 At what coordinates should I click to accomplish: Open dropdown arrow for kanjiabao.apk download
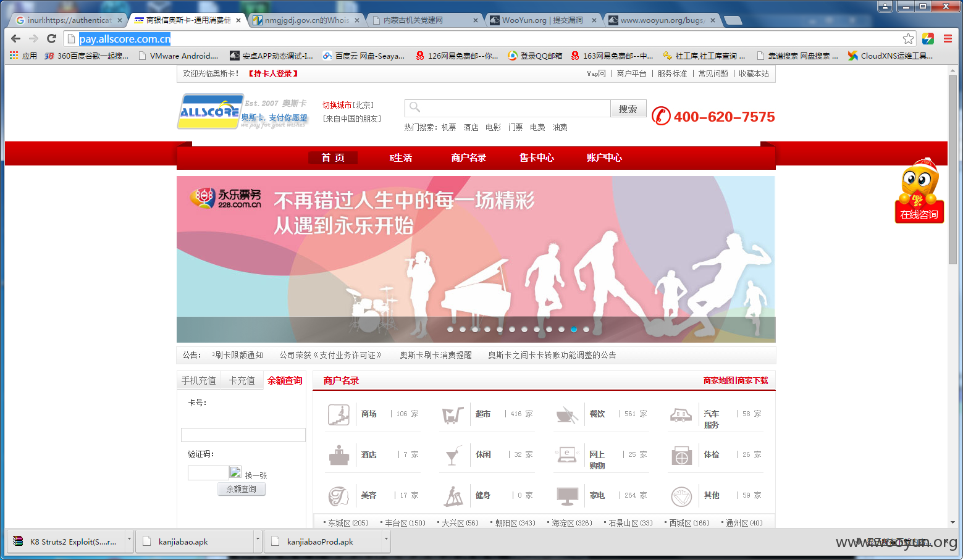pos(258,540)
